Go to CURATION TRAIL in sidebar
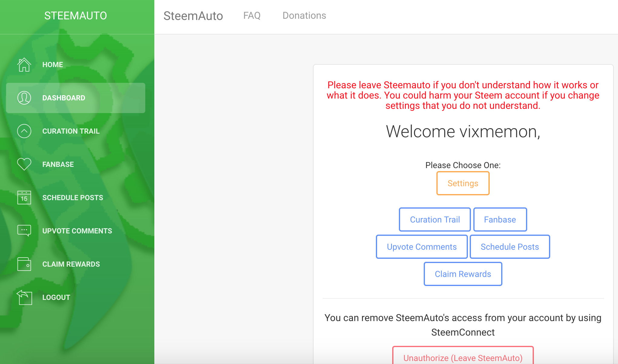618x364 pixels. coord(71,131)
